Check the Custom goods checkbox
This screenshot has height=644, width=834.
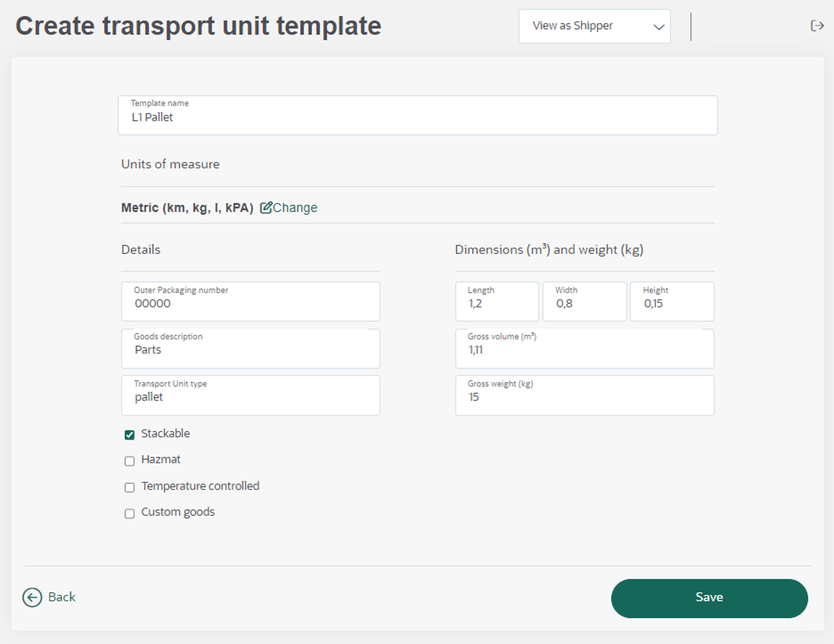[x=129, y=513]
